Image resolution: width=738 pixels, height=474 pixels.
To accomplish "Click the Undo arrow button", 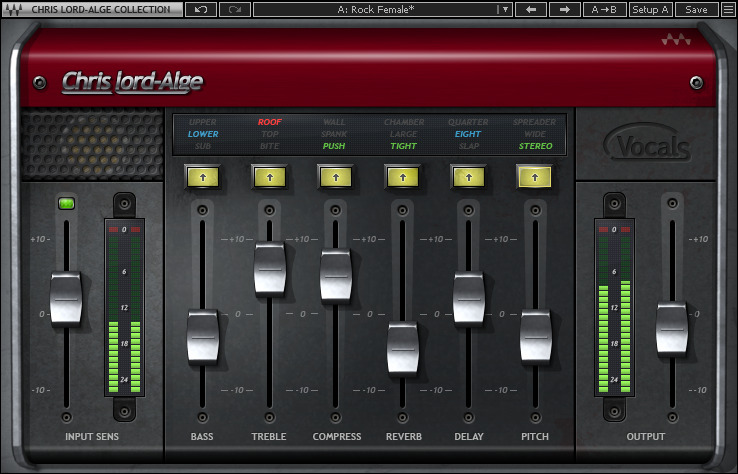I will 201,9.
